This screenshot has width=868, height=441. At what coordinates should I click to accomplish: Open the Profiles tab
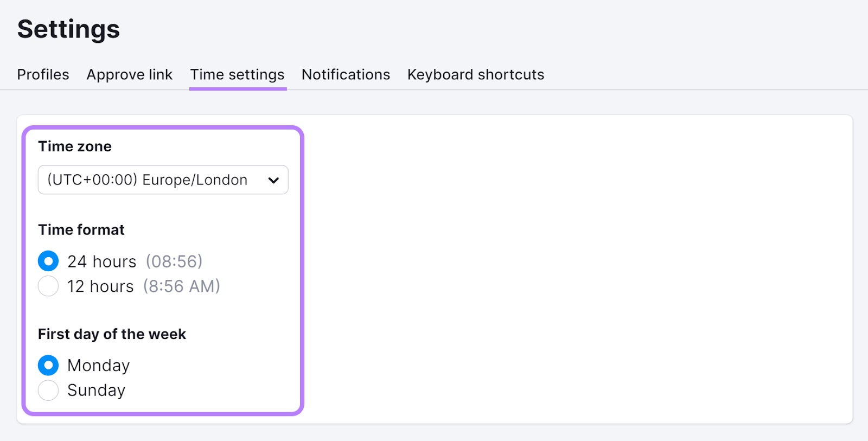[43, 74]
